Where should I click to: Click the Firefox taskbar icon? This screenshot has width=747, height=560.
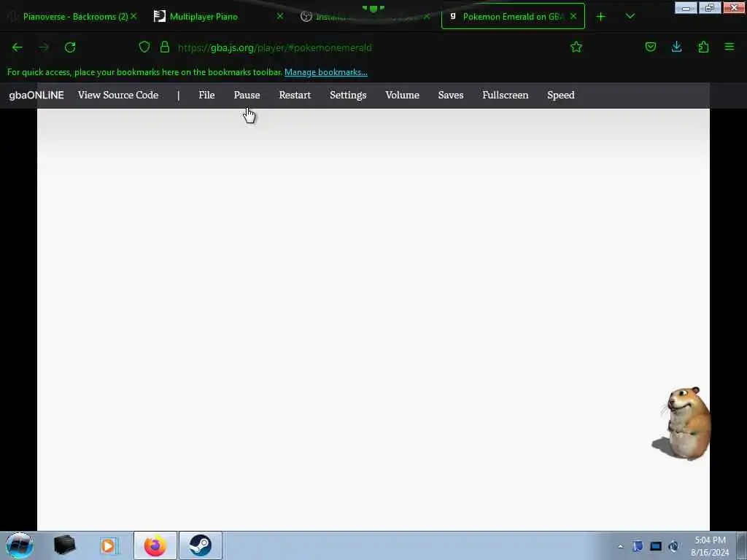tap(155, 545)
